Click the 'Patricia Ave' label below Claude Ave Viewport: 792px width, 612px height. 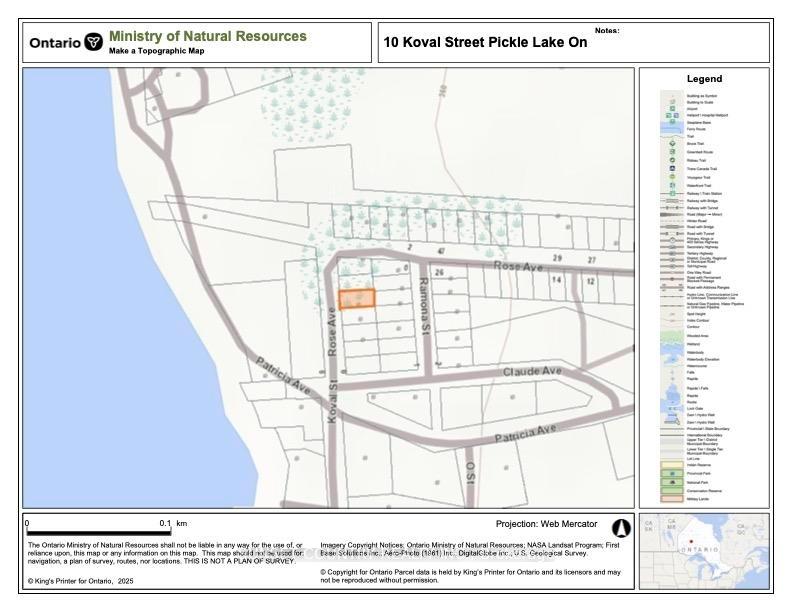(x=525, y=434)
